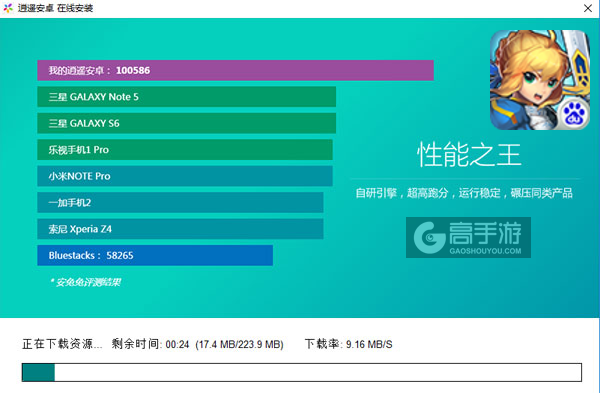Screen dimensions: 600x393
Task: Click the 剩余时间 00:24 remaining time
Action: pyautogui.click(x=150, y=344)
